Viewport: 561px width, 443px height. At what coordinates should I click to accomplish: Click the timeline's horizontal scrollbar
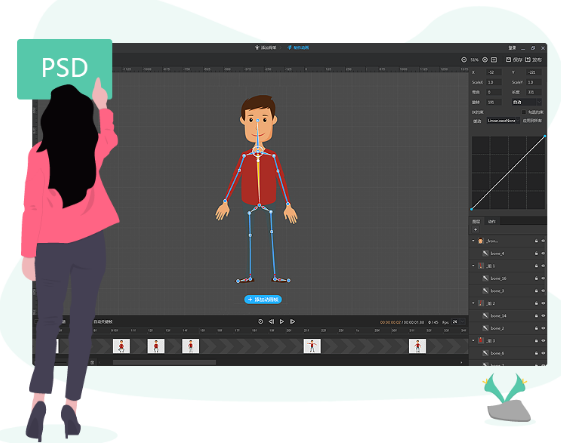pyautogui.click(x=164, y=362)
